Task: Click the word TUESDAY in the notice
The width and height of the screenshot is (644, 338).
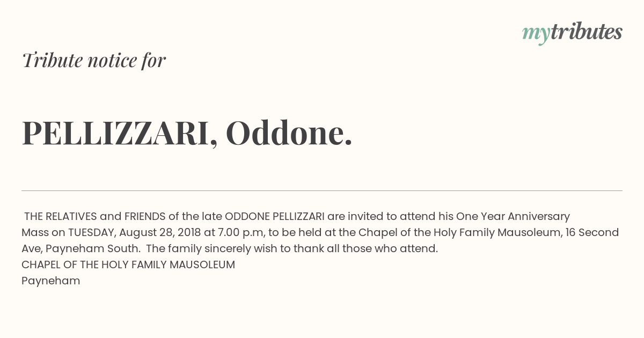Action: pos(92,232)
